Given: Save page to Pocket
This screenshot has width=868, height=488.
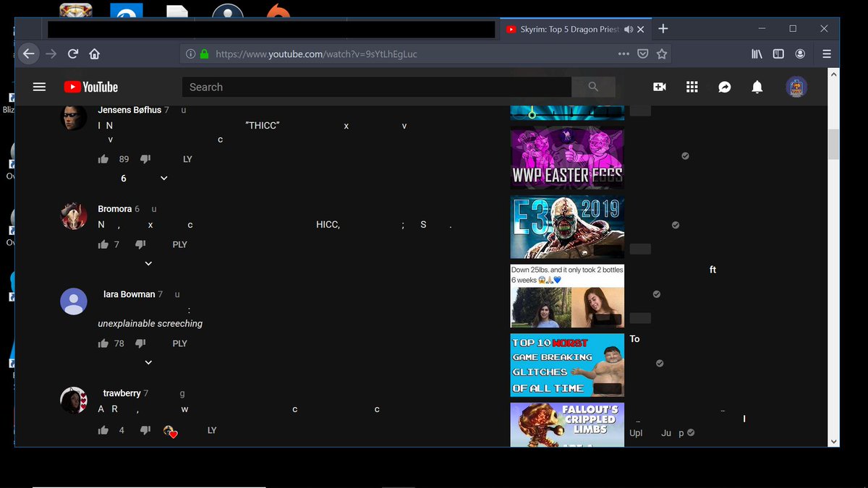Looking at the screenshot, I should coord(642,53).
